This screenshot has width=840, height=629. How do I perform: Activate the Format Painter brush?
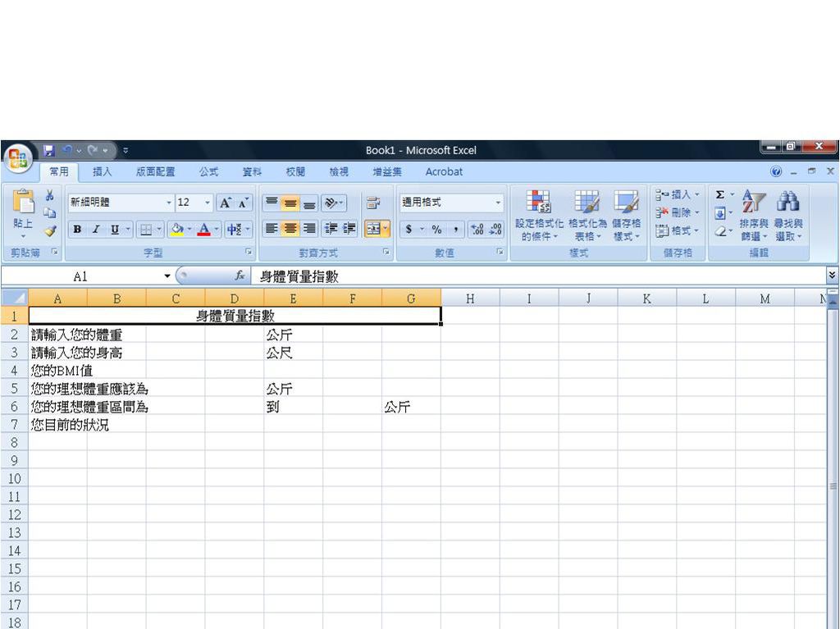click(50, 231)
